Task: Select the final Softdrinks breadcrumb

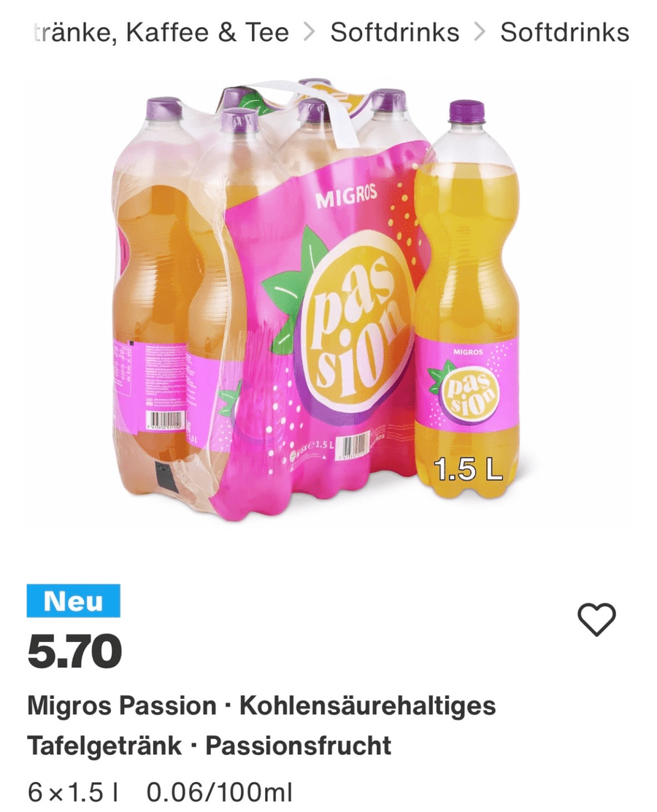Action: [565, 32]
